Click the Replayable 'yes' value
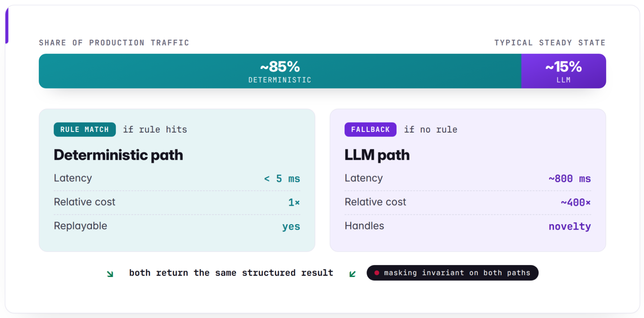 point(291,226)
